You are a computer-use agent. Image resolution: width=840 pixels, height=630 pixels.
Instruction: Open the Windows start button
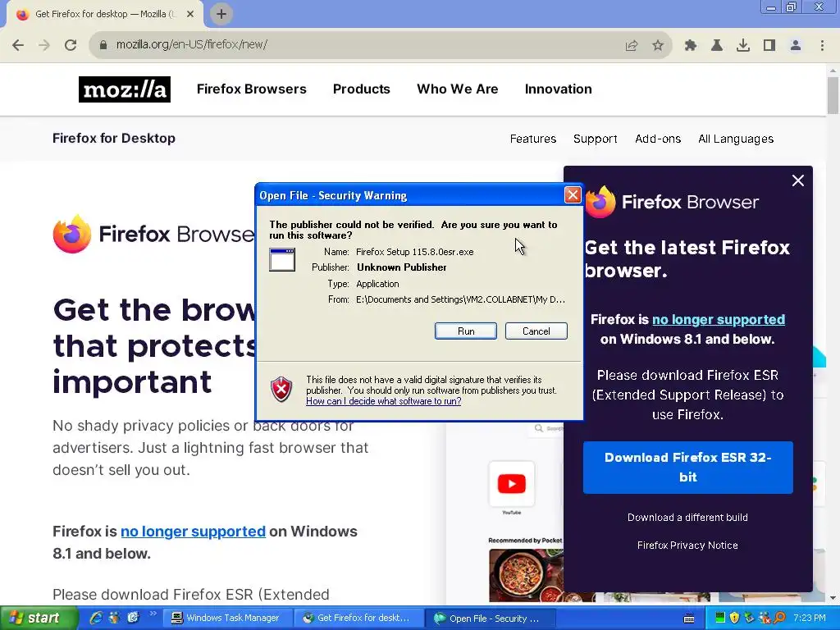coord(39,618)
